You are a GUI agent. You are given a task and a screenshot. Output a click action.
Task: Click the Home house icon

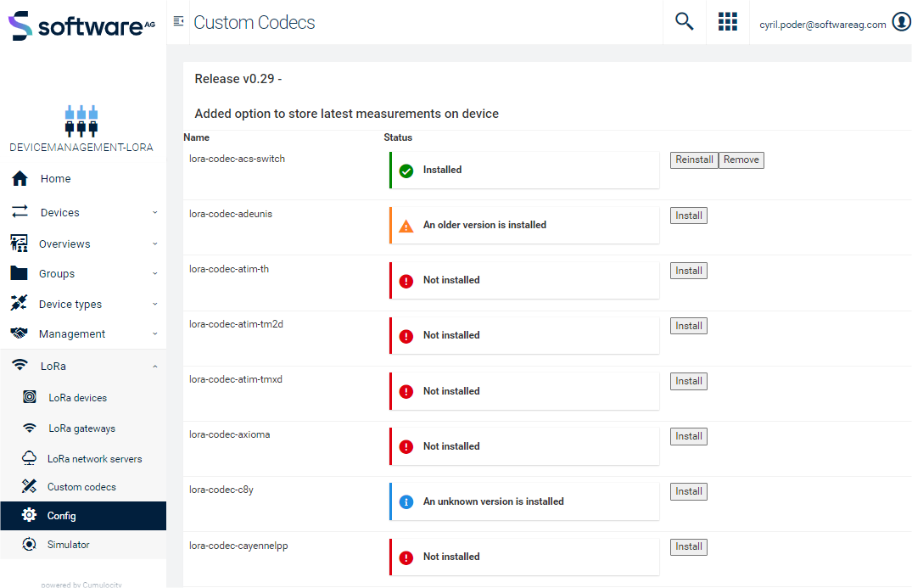coord(20,178)
